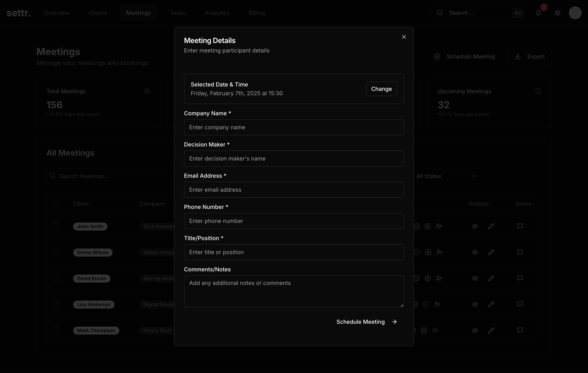
Task: Toggle the select-all checkbox in table header
Action: (56, 204)
